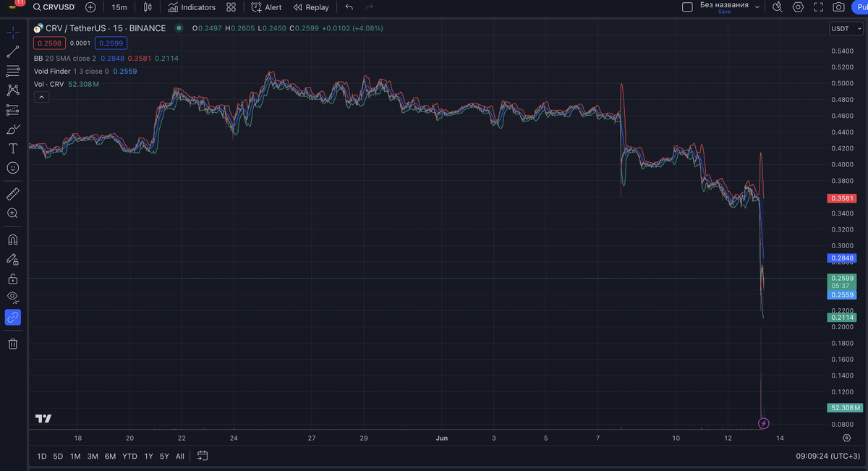Open the USDT currency dropdown
Image resolution: width=868 pixels, height=471 pixels.
(846, 28)
